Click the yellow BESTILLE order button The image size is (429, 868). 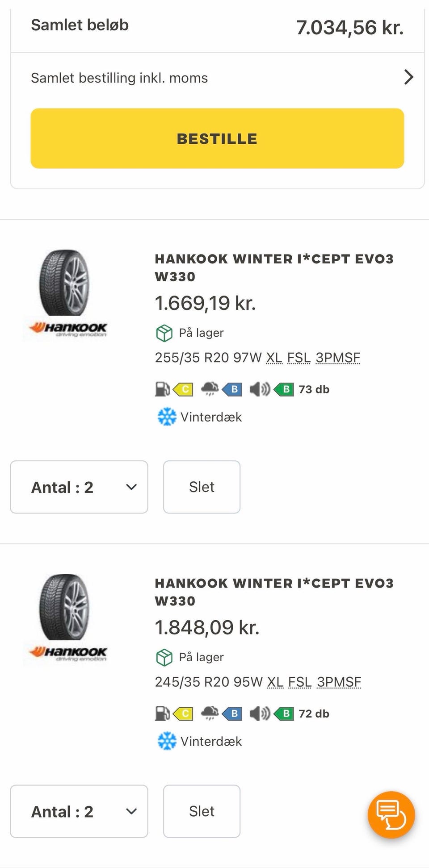[x=217, y=138]
